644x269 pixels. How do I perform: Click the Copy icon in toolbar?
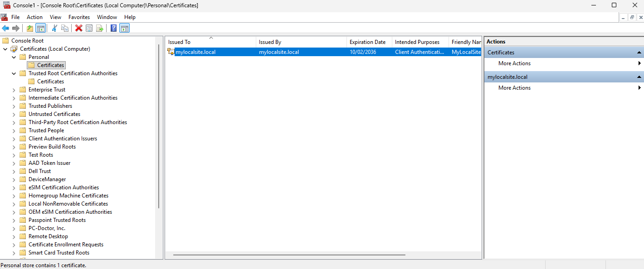point(65,28)
